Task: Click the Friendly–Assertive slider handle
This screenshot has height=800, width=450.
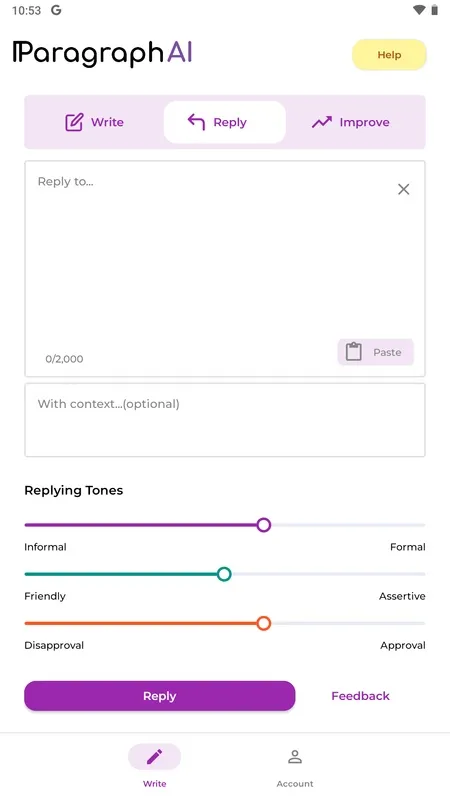Action: click(224, 574)
